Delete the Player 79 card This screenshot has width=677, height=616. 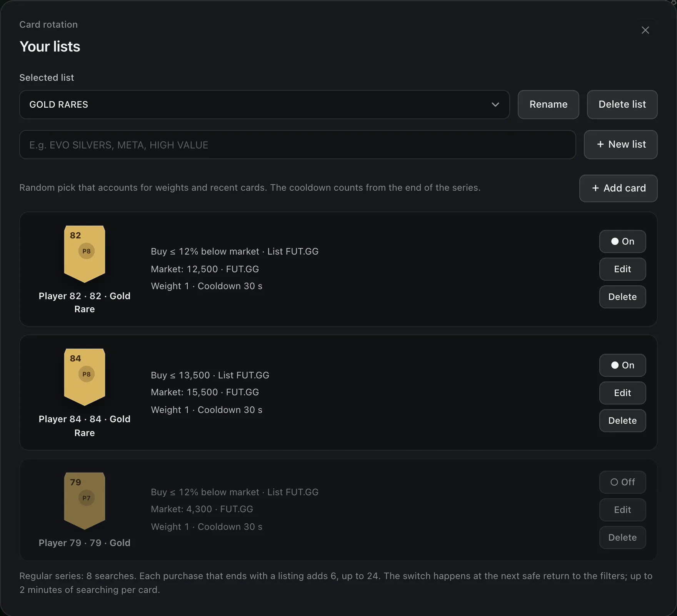tap(622, 538)
